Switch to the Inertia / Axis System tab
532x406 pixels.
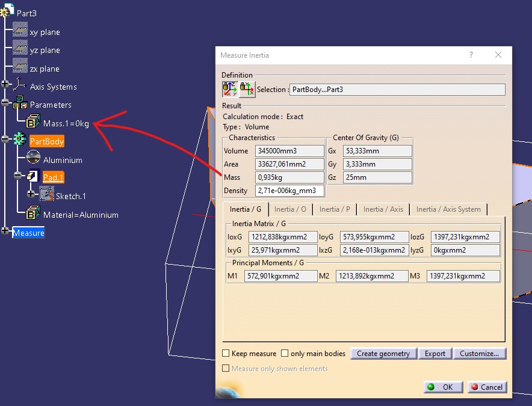pos(448,209)
